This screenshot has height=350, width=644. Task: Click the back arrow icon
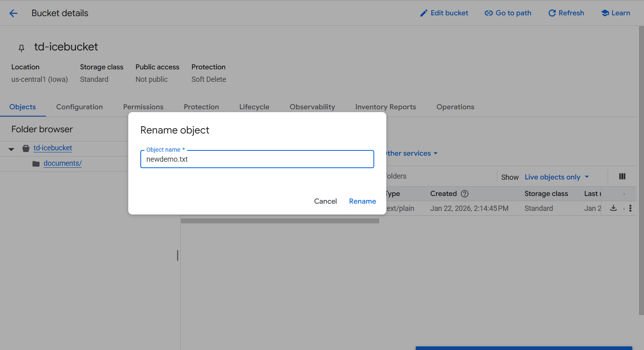tap(13, 13)
